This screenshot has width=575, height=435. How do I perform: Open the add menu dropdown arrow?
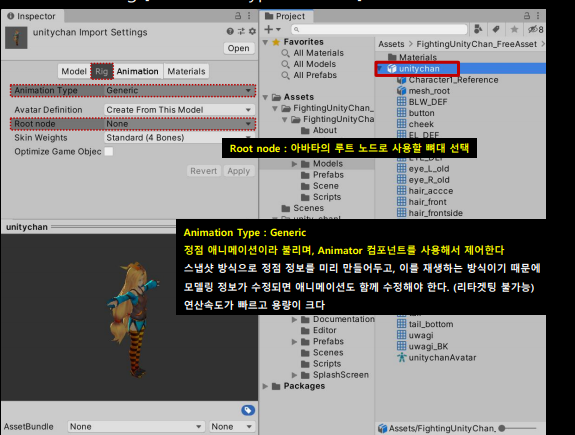click(x=278, y=29)
